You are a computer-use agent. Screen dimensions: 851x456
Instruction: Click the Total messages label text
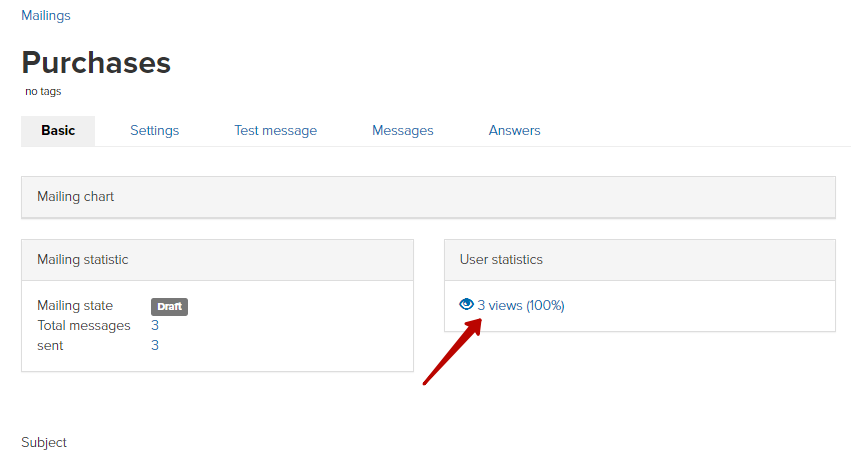pyautogui.click(x=84, y=326)
